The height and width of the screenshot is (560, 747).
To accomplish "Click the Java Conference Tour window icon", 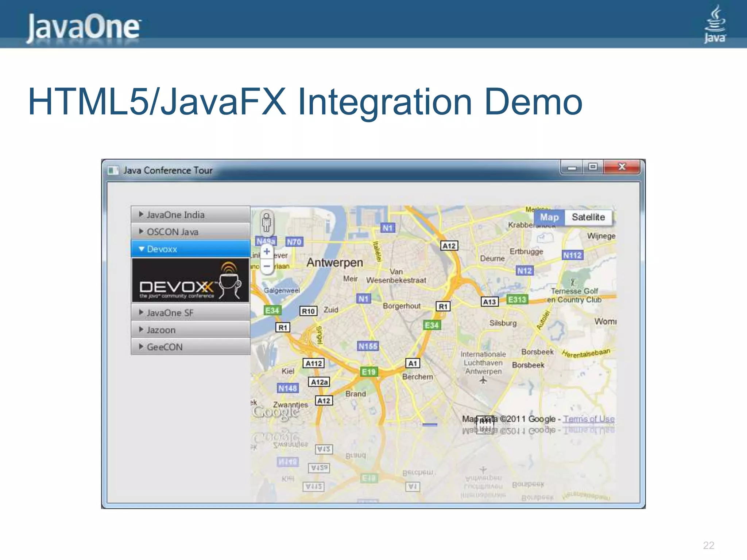I will click(x=113, y=171).
